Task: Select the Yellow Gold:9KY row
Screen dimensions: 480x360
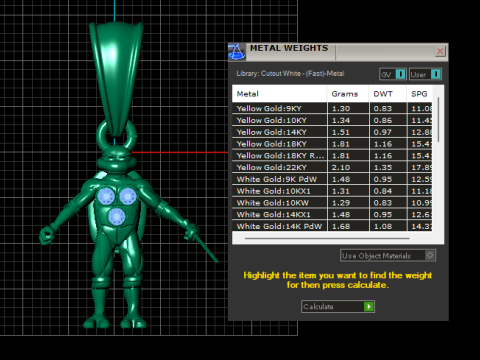Action: (332, 108)
